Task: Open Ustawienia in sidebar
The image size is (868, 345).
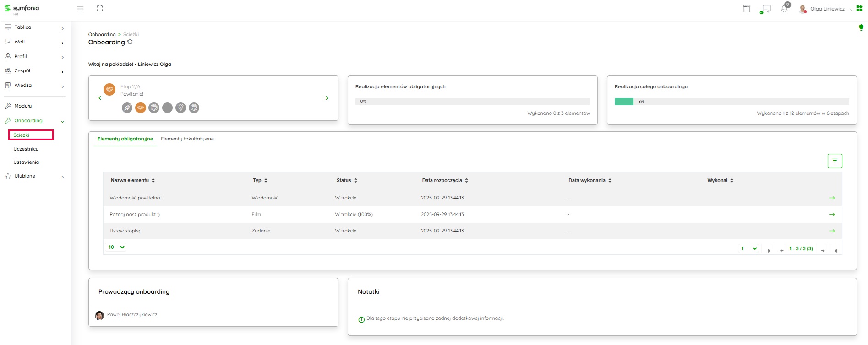Action: tap(26, 162)
